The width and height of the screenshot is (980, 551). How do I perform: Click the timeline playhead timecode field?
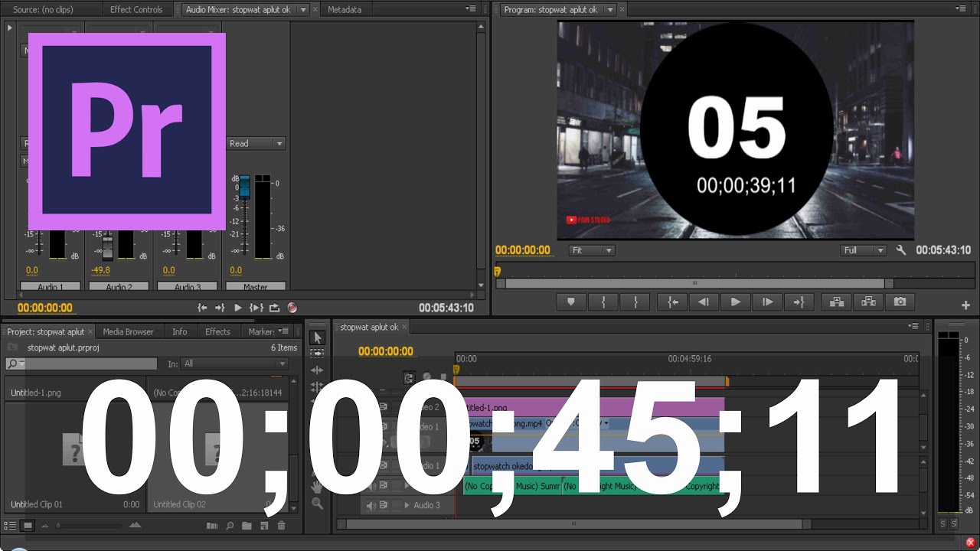pyautogui.click(x=386, y=351)
